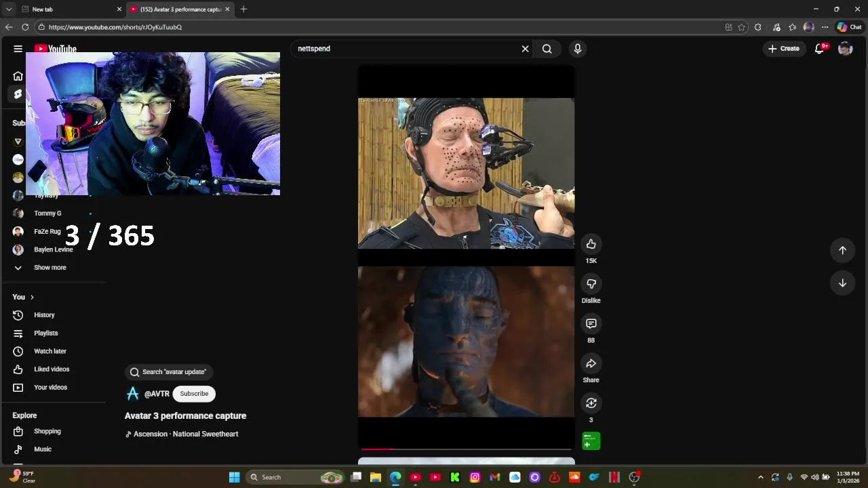The height and width of the screenshot is (488, 868).
Task: Open the weather widget showing 59°F
Action: pos(20,477)
